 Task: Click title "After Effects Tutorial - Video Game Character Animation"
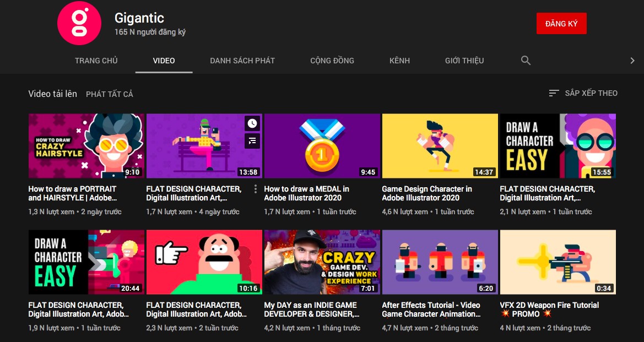[x=431, y=310]
